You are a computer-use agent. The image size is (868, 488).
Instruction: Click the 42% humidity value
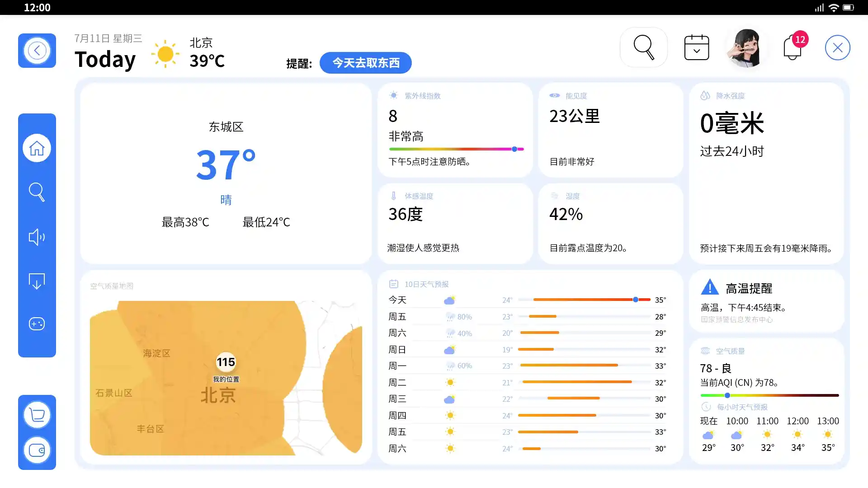coord(566,214)
